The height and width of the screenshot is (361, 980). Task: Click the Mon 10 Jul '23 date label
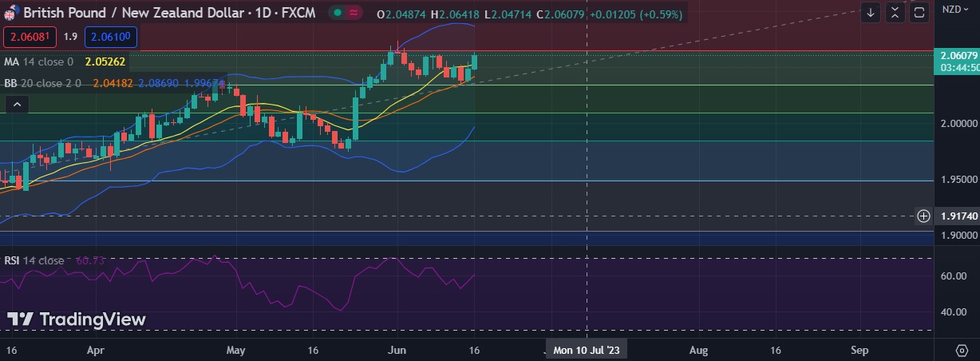(587, 350)
